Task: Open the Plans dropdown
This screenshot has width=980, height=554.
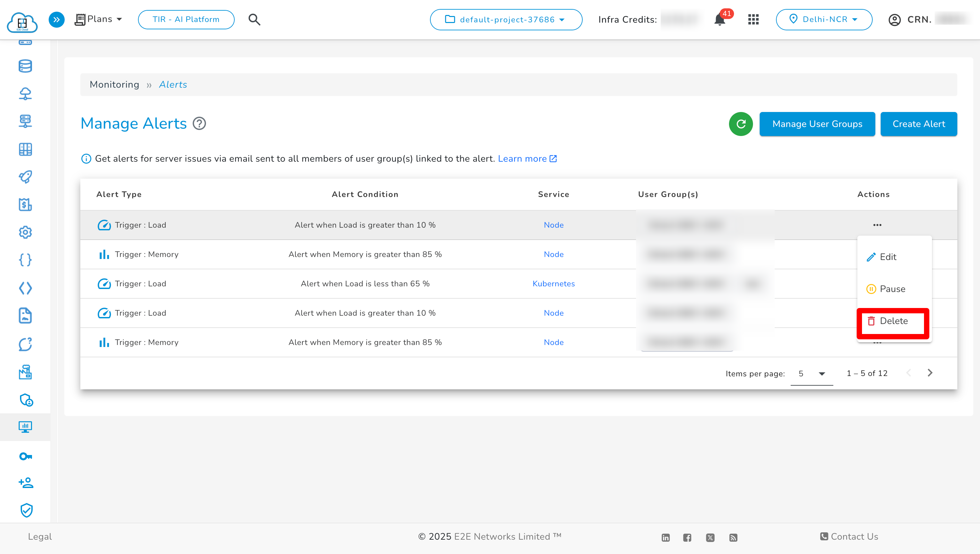Action: pyautogui.click(x=99, y=19)
